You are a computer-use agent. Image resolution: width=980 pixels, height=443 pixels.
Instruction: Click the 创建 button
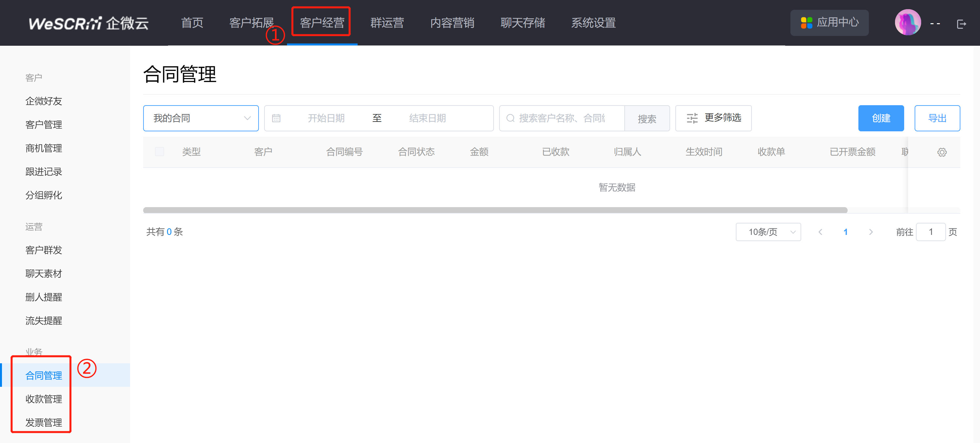pyautogui.click(x=881, y=118)
